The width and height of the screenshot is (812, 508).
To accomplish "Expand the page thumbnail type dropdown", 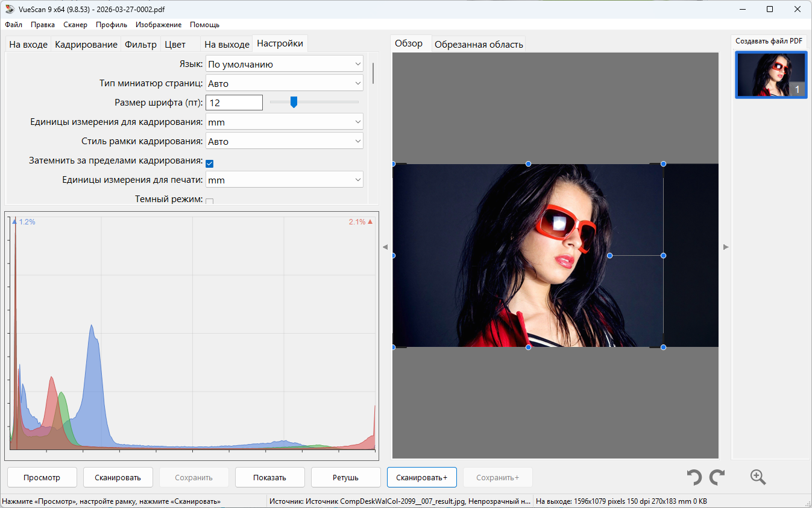I will tap(284, 83).
